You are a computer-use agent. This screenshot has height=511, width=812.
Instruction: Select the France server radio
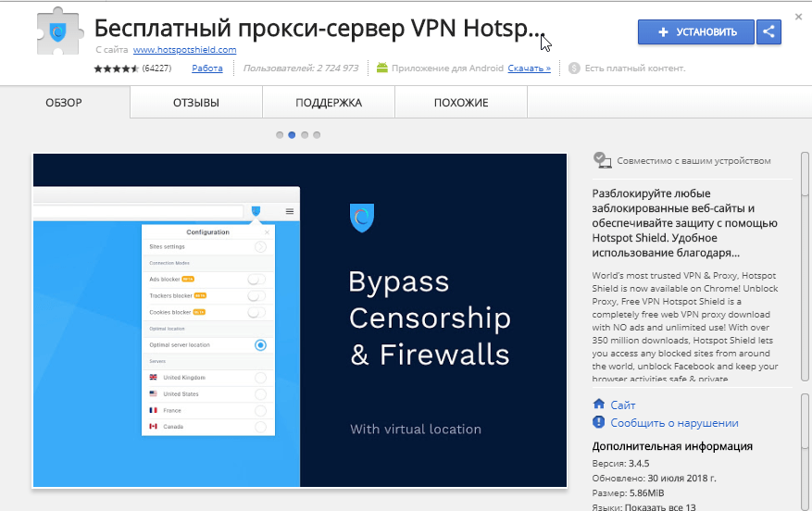pyautogui.click(x=260, y=411)
